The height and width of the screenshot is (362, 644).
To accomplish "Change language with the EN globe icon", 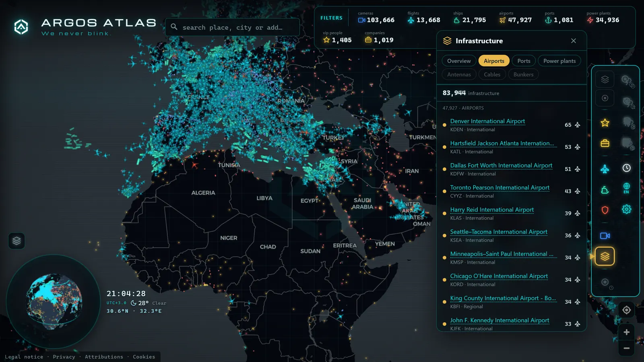I will coord(626,188).
